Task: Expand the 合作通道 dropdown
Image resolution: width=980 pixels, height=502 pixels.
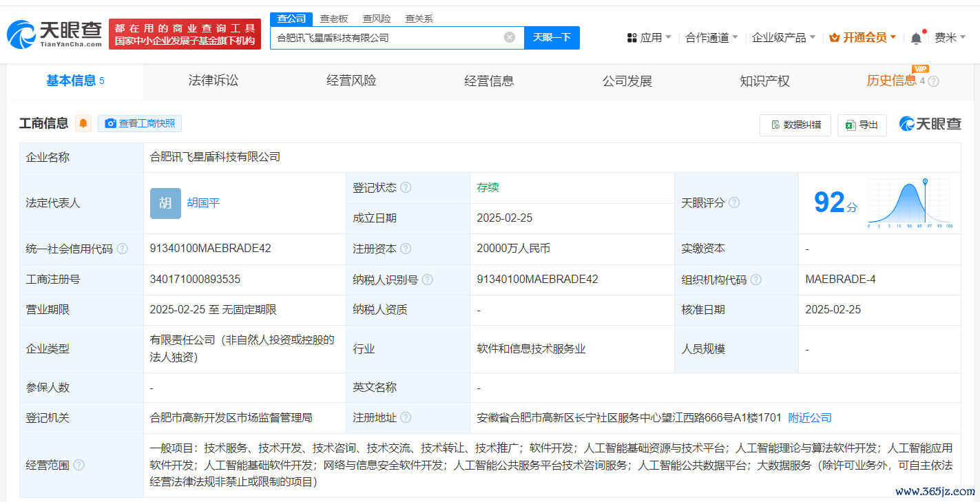Action: pos(711,38)
